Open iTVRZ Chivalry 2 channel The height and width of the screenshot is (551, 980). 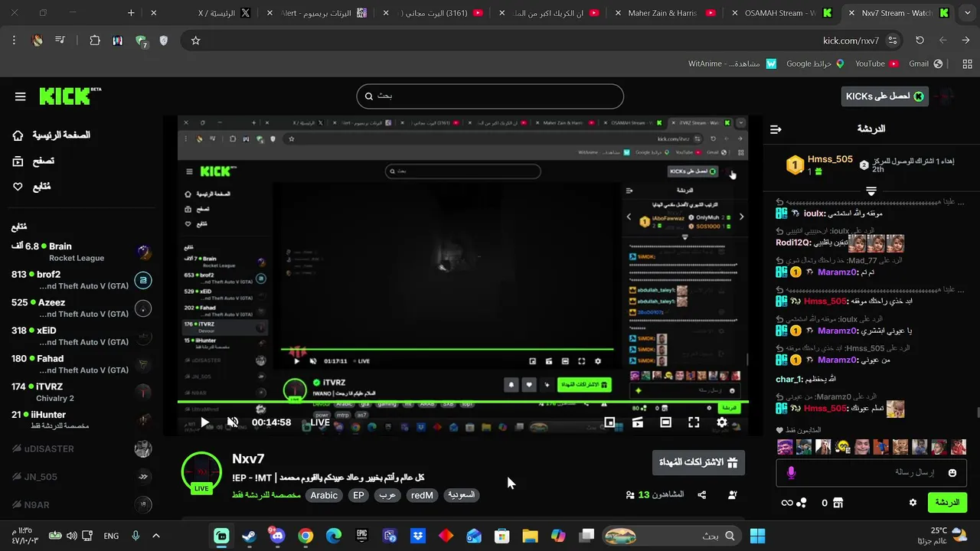80,392
